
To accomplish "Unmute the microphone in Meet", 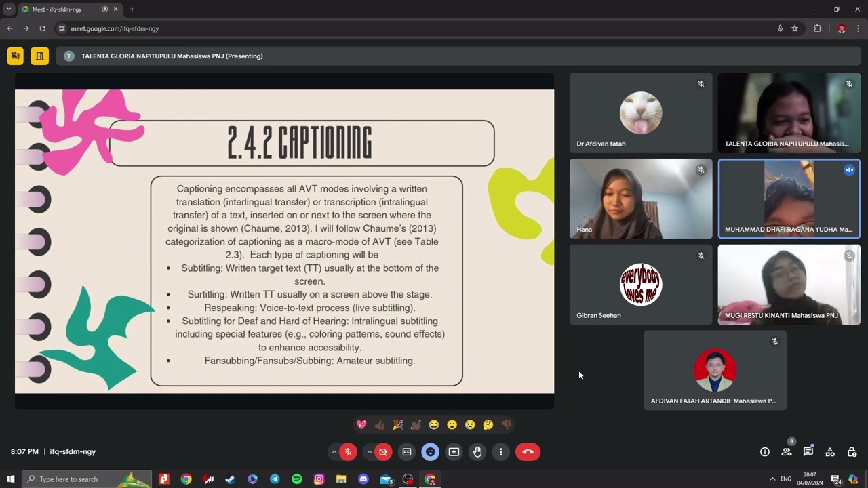I will click(x=348, y=452).
